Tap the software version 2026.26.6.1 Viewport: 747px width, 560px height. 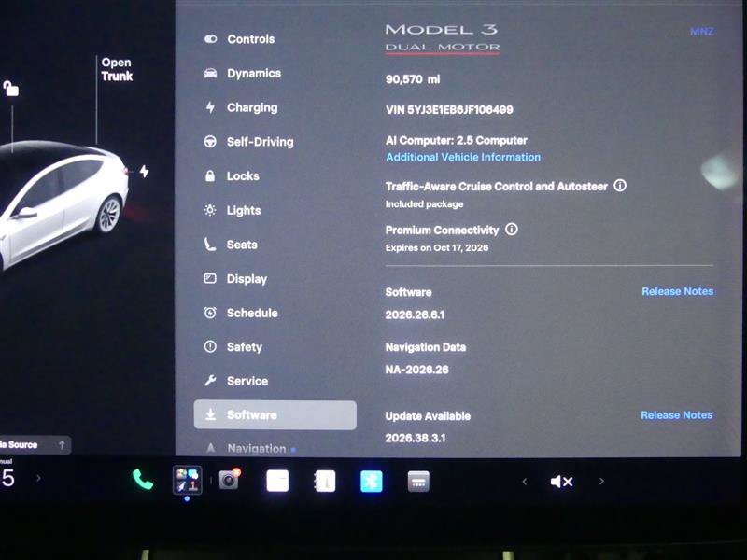point(415,315)
